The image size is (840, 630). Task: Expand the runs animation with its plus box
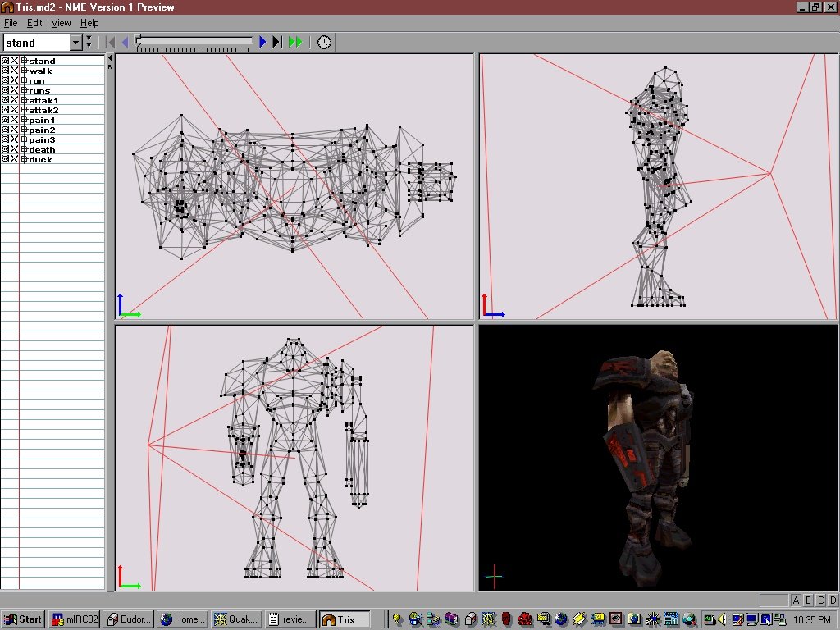click(x=24, y=90)
